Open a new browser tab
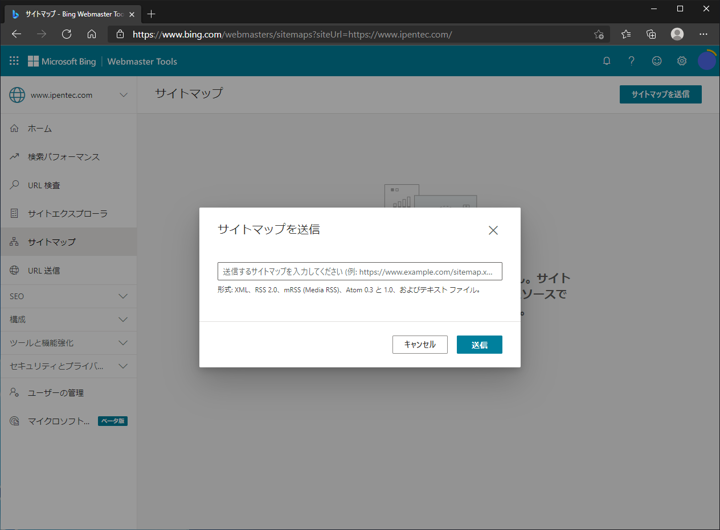 coord(151,14)
